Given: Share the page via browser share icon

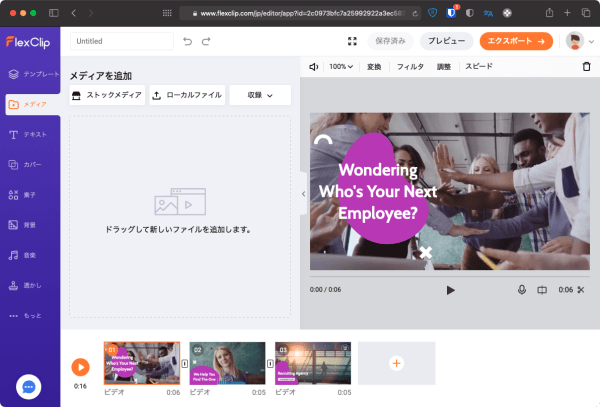Looking at the screenshot, I should pyautogui.click(x=549, y=13).
